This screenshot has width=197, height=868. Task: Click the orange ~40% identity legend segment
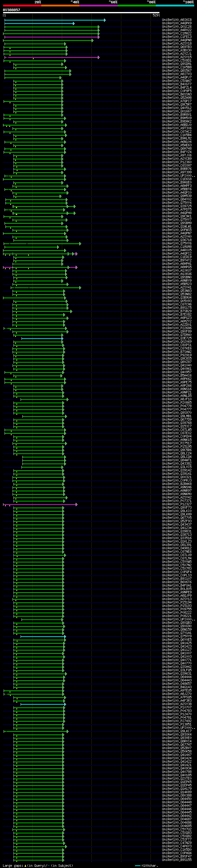[60, 6]
